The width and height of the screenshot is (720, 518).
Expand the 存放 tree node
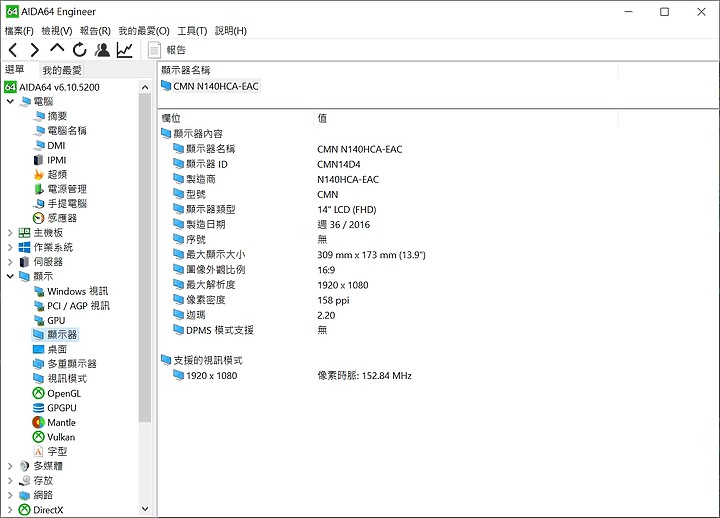(10, 481)
